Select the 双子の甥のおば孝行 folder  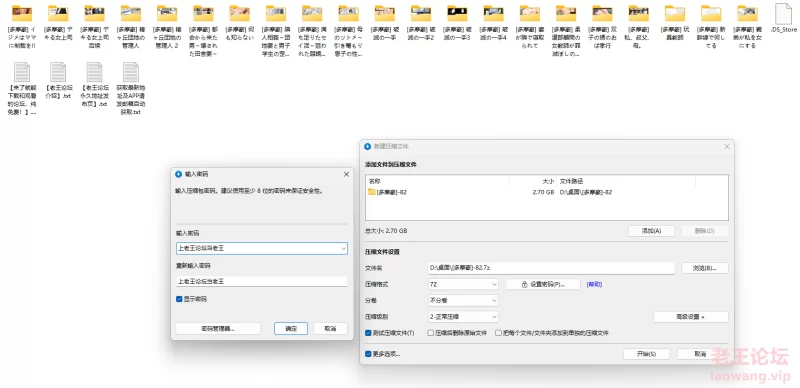(602, 27)
